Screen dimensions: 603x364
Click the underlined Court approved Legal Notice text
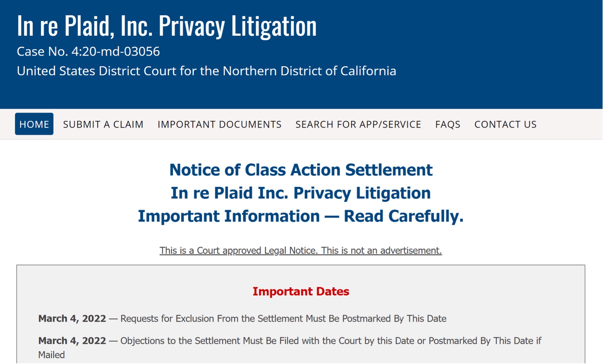point(300,250)
